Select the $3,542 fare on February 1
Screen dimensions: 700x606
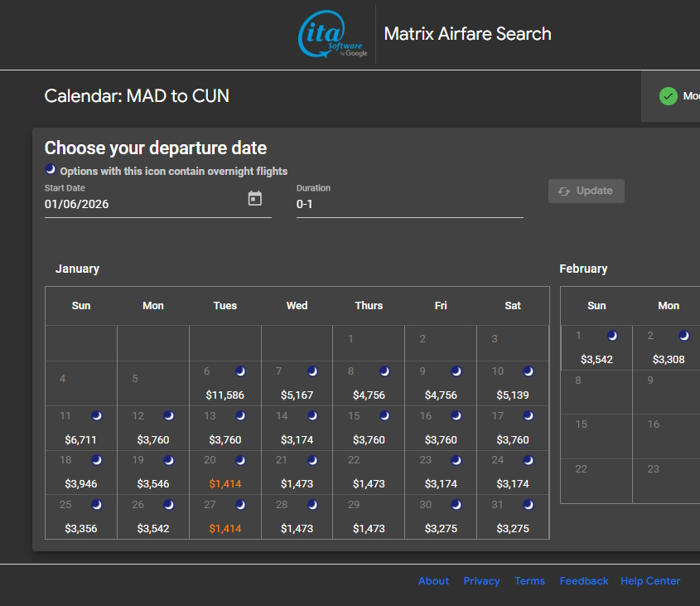[596, 359]
